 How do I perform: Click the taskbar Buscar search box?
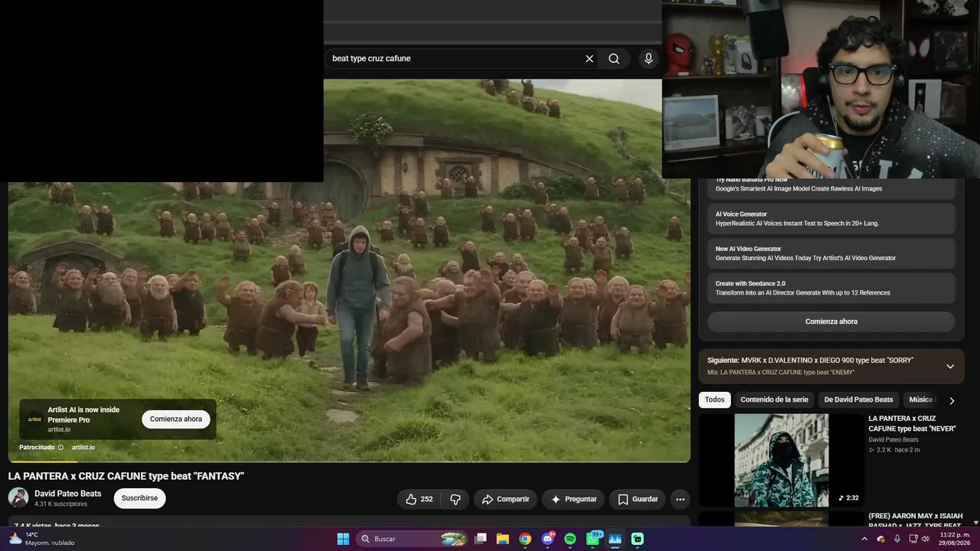tap(413, 539)
